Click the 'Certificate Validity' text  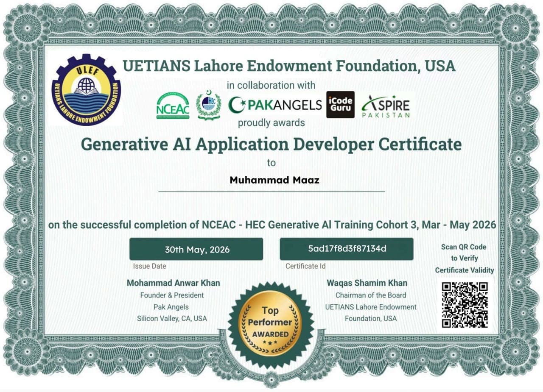pyautogui.click(x=465, y=270)
